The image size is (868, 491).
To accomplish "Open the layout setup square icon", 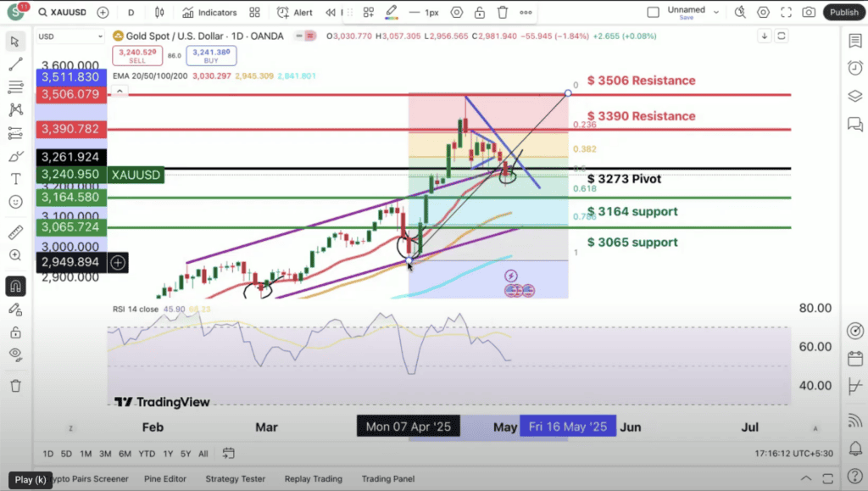I will (x=654, y=12).
